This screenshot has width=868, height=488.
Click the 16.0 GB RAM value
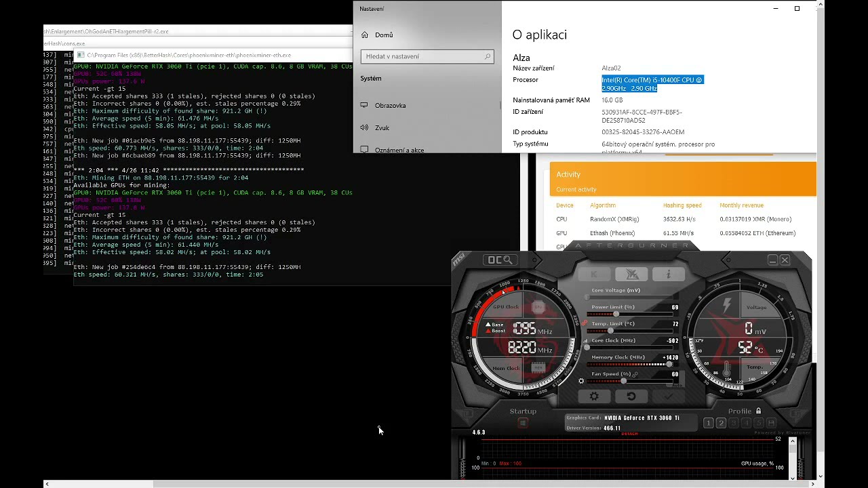612,100
